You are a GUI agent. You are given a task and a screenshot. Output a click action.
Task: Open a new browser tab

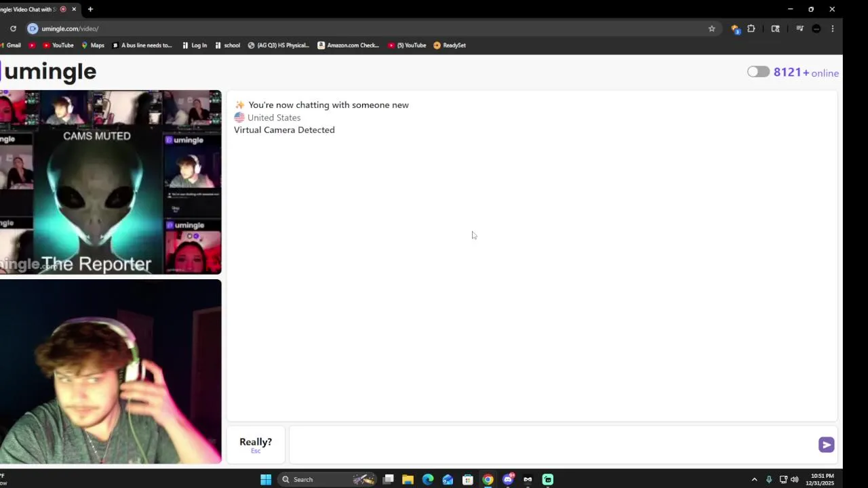90,9
